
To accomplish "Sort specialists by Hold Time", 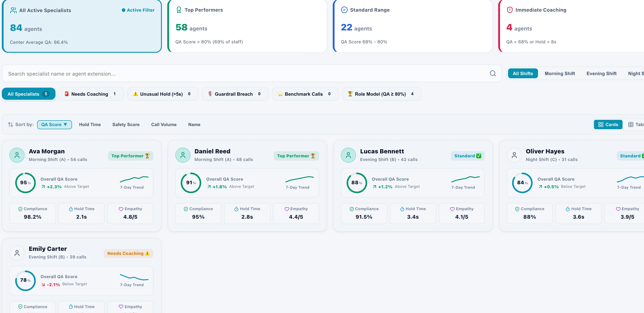I will (x=90, y=125).
